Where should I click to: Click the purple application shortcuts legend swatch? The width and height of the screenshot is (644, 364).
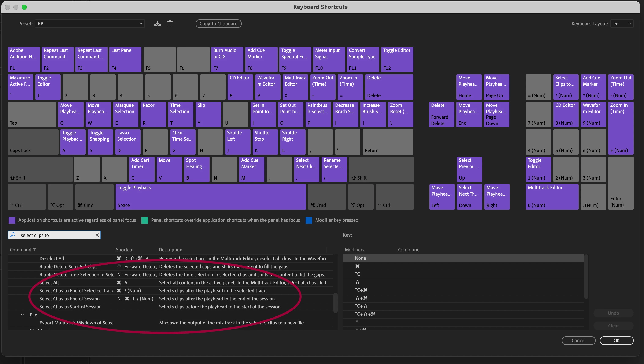tap(12, 220)
